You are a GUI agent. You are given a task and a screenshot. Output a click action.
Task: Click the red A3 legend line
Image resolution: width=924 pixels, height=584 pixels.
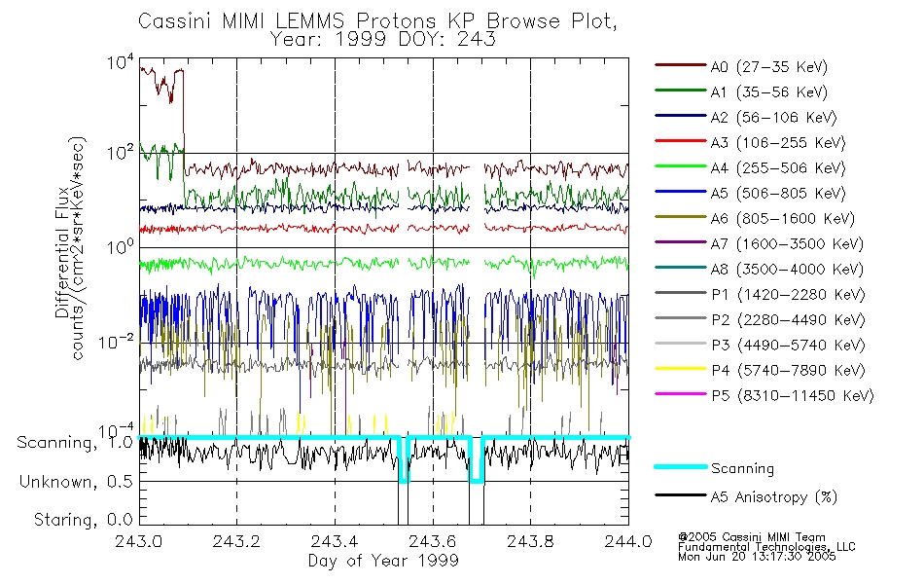tap(681, 141)
